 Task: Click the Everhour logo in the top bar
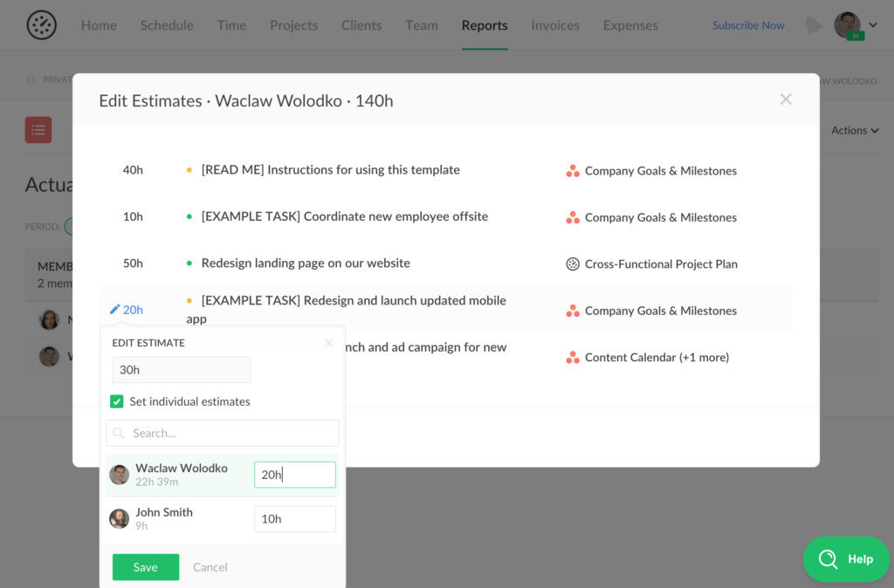[x=41, y=24]
